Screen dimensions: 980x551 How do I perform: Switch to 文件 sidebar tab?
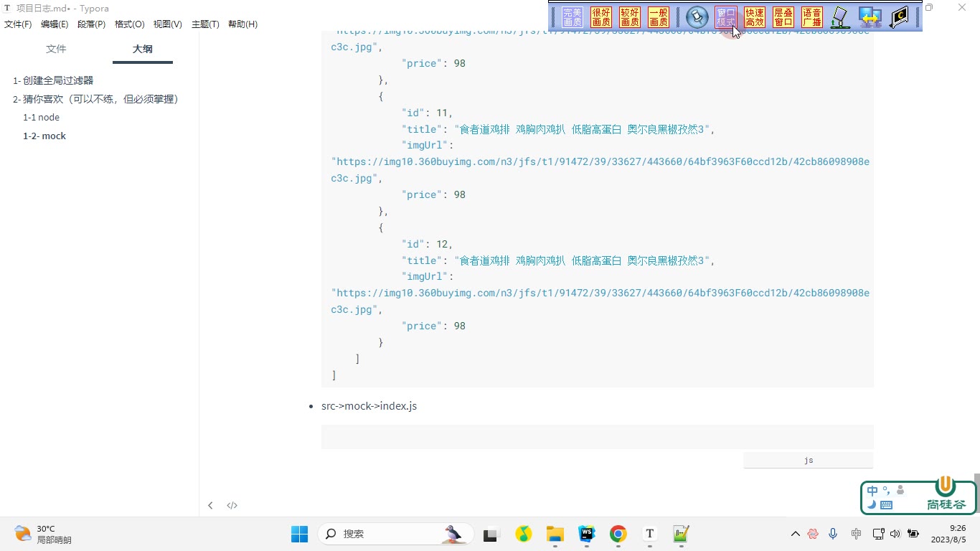(56, 49)
